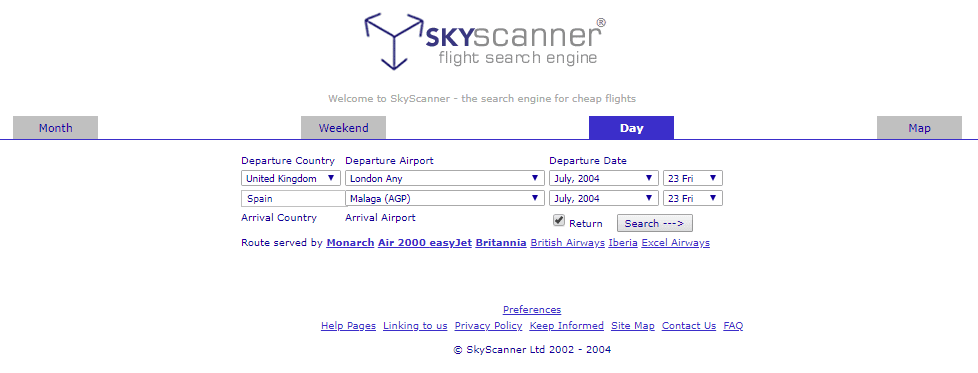Click the Search ---> button
This screenshot has width=978, height=373.
654,223
